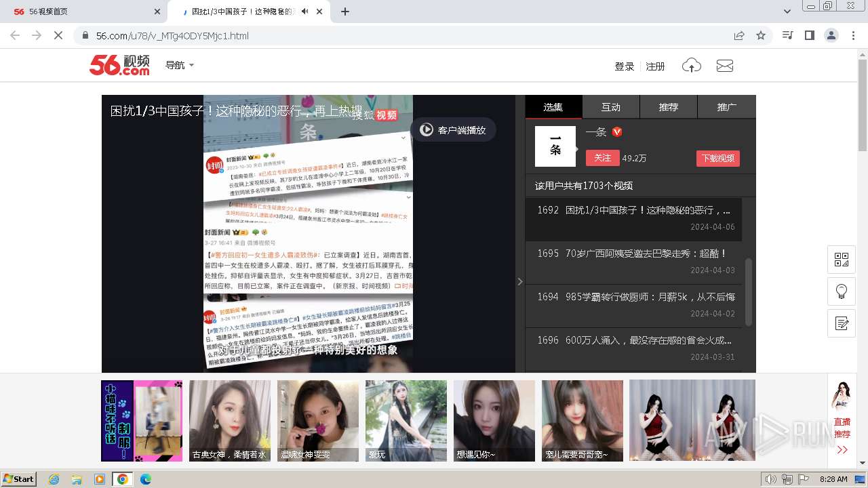Open the media controls icon

(x=787, y=35)
